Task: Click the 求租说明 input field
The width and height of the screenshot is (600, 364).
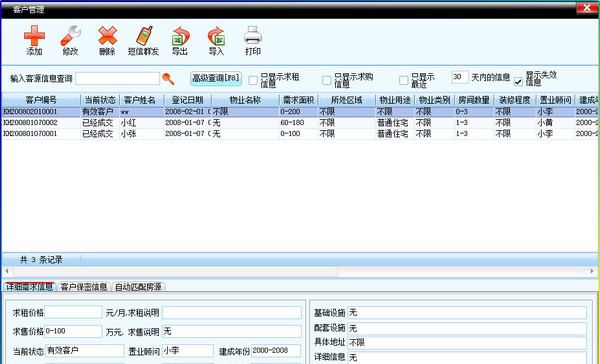Action: 232,312
